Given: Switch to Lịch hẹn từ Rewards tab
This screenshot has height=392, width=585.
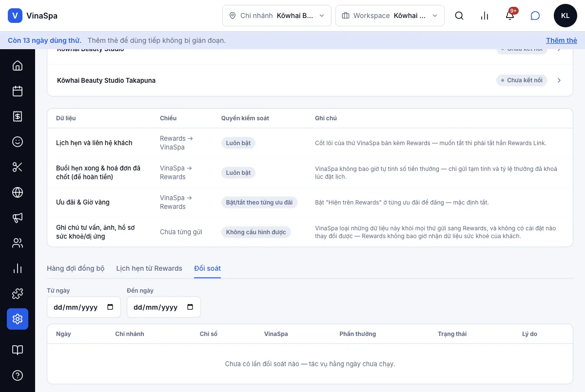Looking at the screenshot, I should pos(149,268).
